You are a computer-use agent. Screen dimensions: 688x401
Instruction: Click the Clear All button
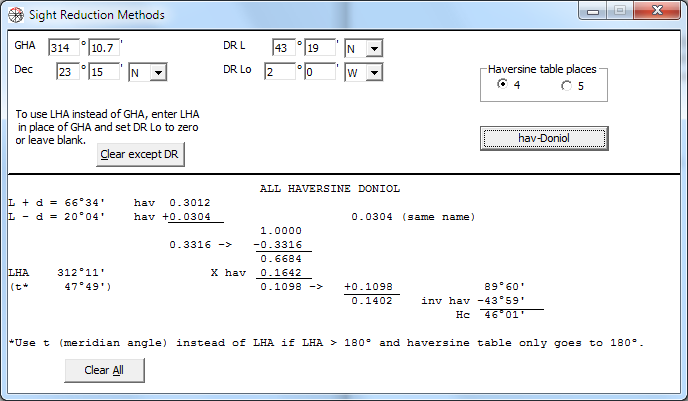pos(105,370)
